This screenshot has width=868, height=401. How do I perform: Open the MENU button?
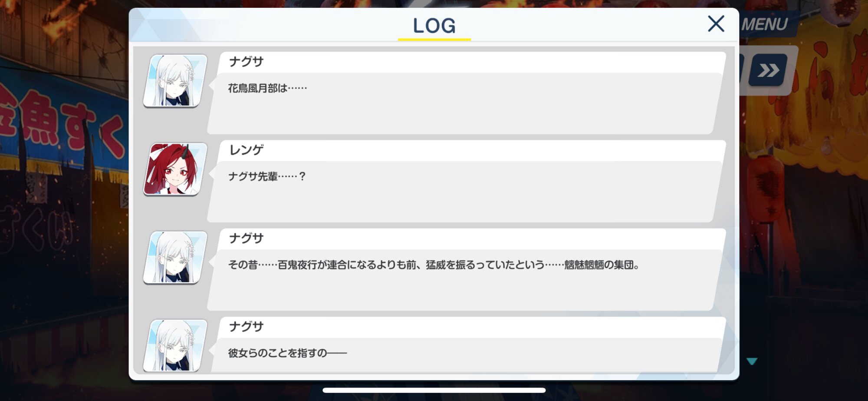(x=764, y=24)
